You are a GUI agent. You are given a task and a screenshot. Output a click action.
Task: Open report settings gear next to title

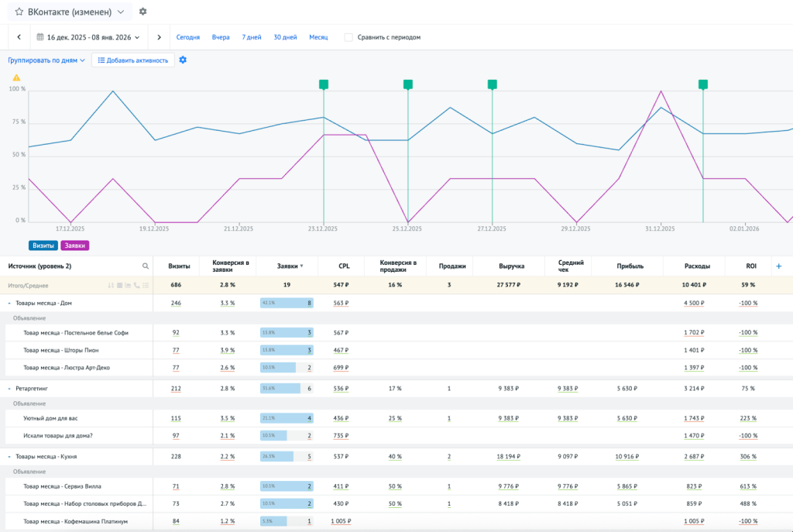pyautogui.click(x=142, y=12)
